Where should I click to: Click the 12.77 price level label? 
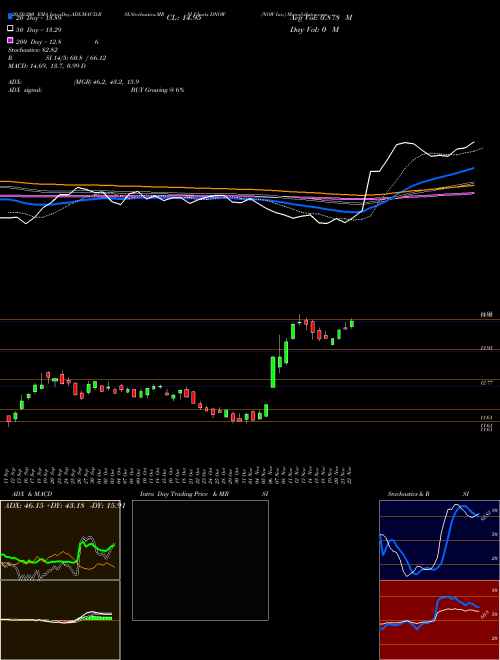(x=487, y=383)
